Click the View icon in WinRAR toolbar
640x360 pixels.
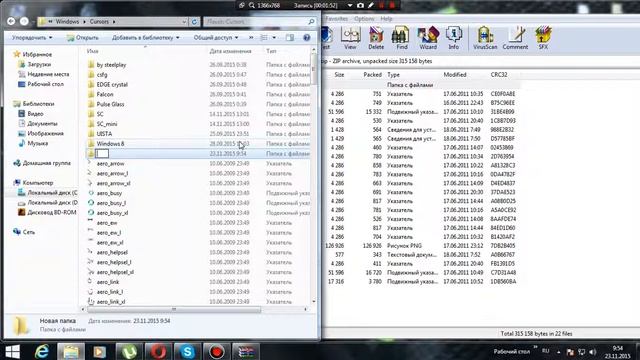[x=350, y=38]
